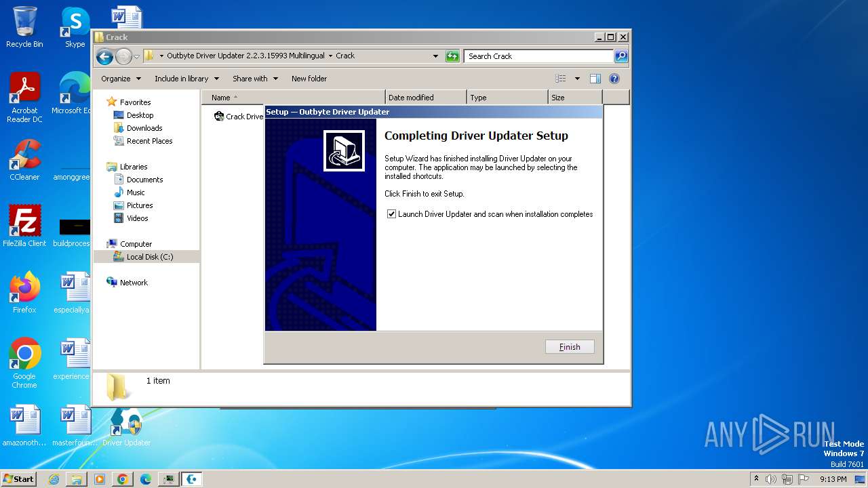Click the Explorer help icon
This screenshot has height=488, width=868.
click(614, 79)
